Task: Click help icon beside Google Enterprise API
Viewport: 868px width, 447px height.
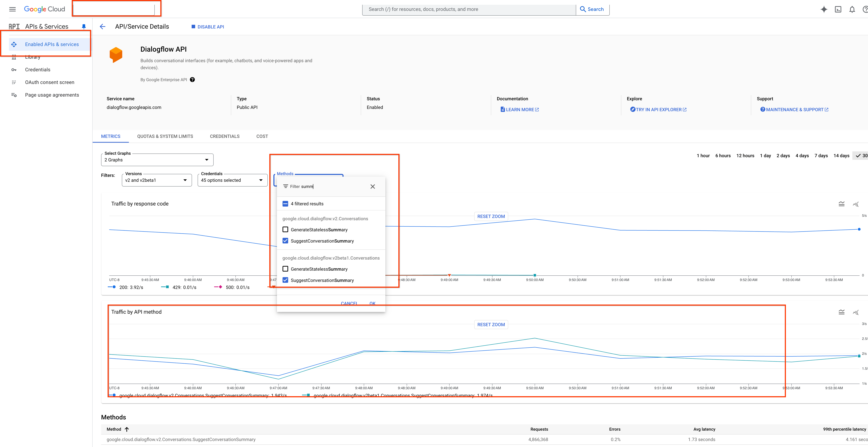Action: (x=192, y=80)
